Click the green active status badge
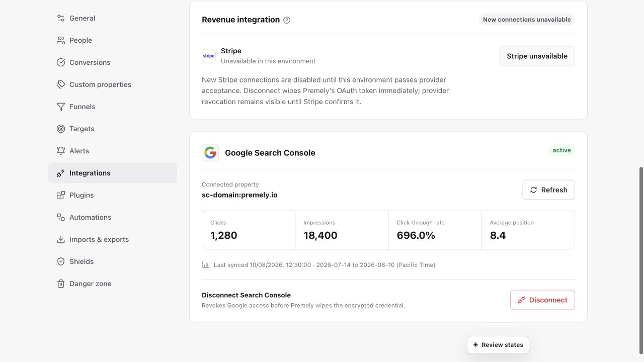 (x=561, y=150)
